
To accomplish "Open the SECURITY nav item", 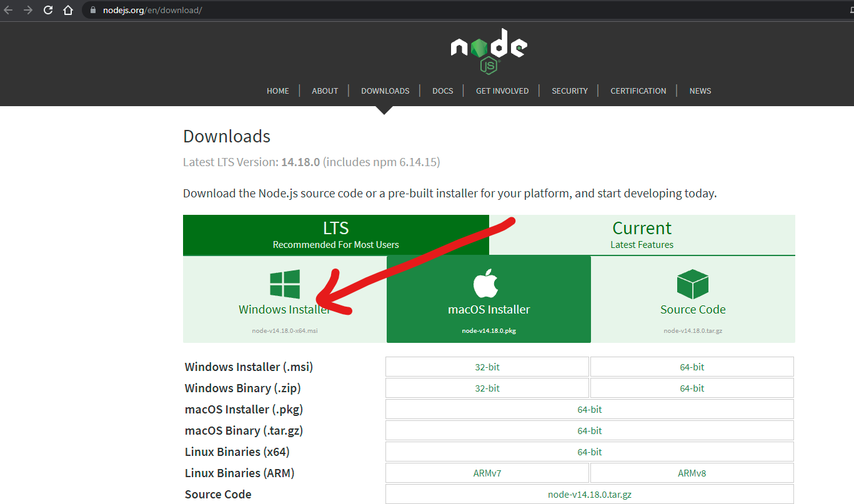I will [x=570, y=91].
